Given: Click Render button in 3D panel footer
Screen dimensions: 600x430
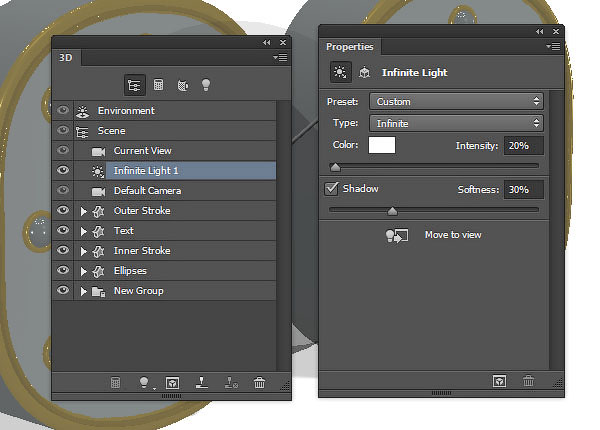Looking at the screenshot, I should [173, 383].
